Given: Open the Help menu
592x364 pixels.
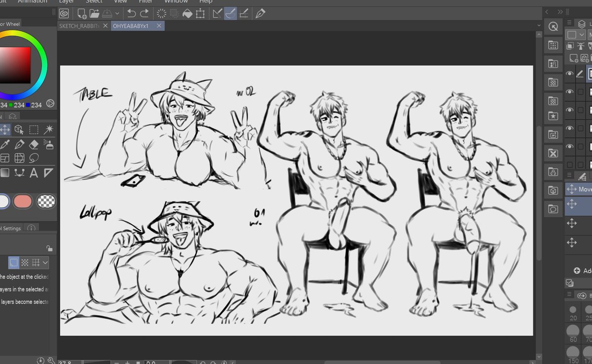Looking at the screenshot, I should pyautogui.click(x=206, y=1).
